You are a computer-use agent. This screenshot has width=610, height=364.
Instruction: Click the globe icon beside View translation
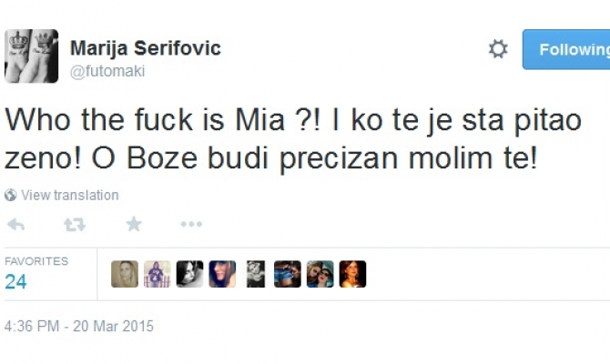coord(11,195)
